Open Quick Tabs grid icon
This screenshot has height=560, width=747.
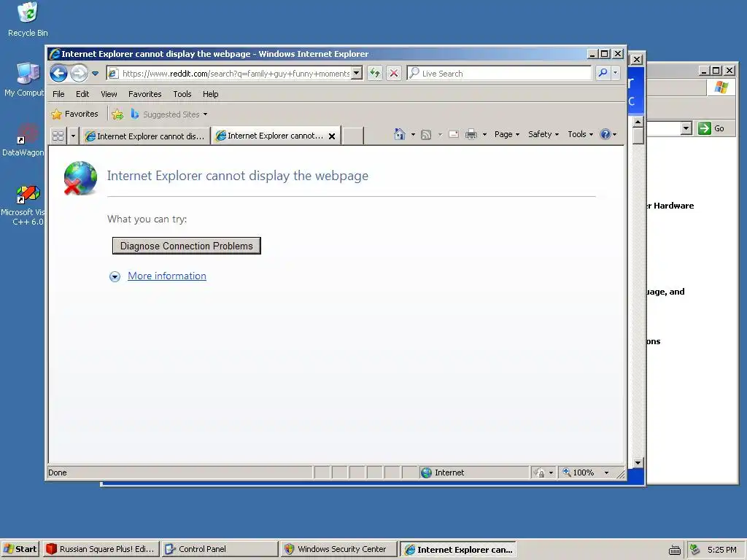tap(58, 136)
